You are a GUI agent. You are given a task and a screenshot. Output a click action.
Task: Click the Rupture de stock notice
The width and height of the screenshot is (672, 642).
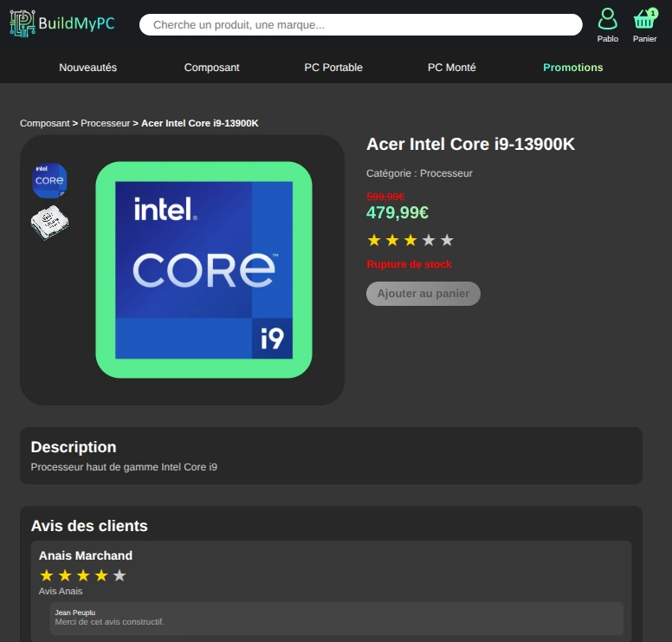click(409, 264)
